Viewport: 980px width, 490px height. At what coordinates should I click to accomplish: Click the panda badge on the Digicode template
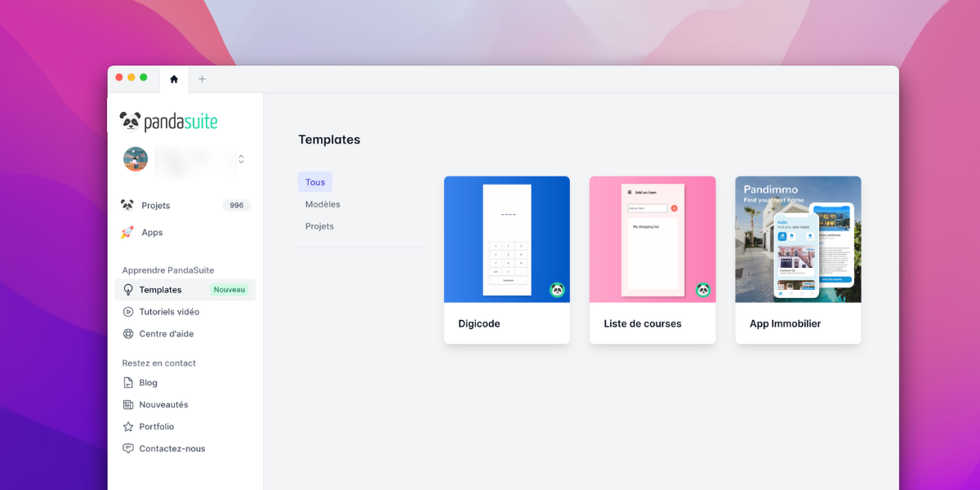coord(557,290)
